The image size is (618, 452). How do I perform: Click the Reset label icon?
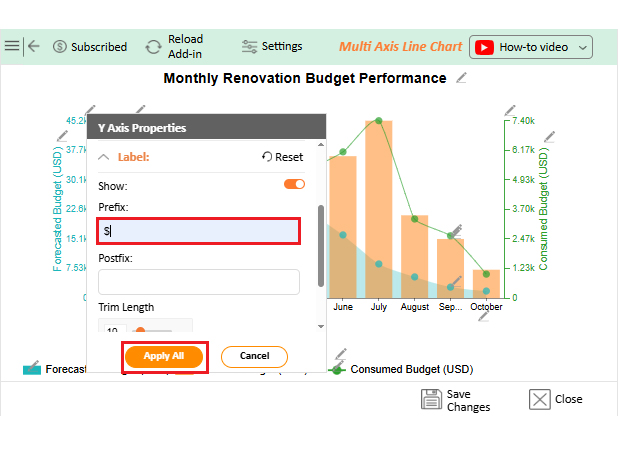pos(267,157)
